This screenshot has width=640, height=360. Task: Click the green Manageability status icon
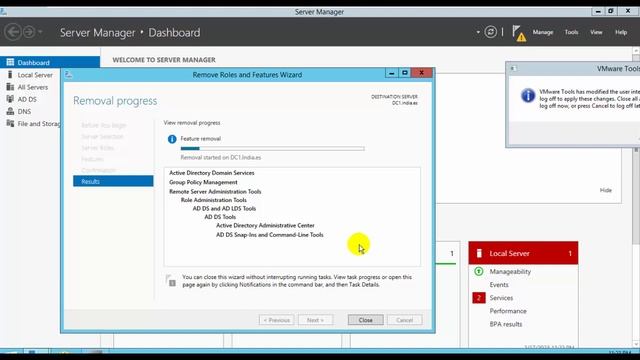pos(478,271)
